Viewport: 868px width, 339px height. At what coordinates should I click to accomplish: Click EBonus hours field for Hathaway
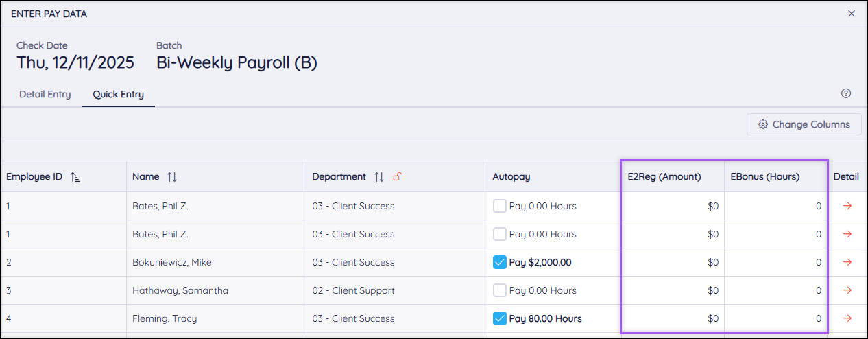775,290
